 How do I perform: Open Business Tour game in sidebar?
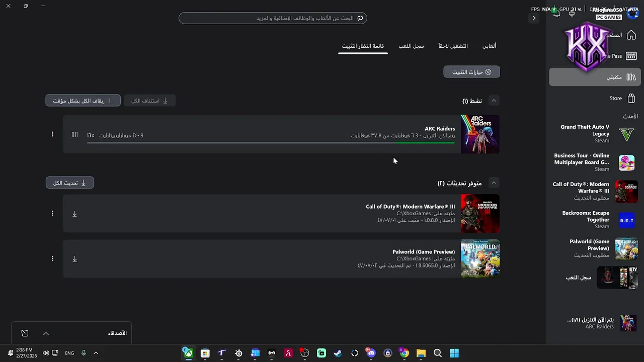pyautogui.click(x=595, y=162)
